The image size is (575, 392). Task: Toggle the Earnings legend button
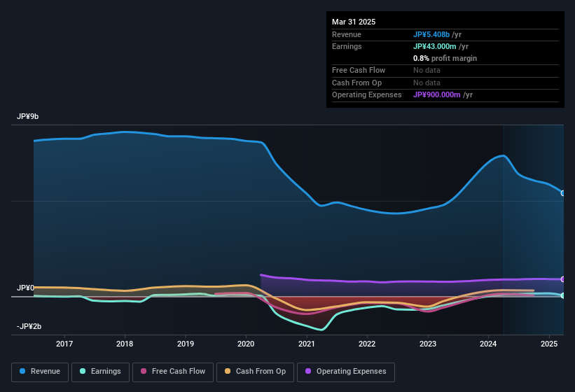pyautogui.click(x=100, y=372)
